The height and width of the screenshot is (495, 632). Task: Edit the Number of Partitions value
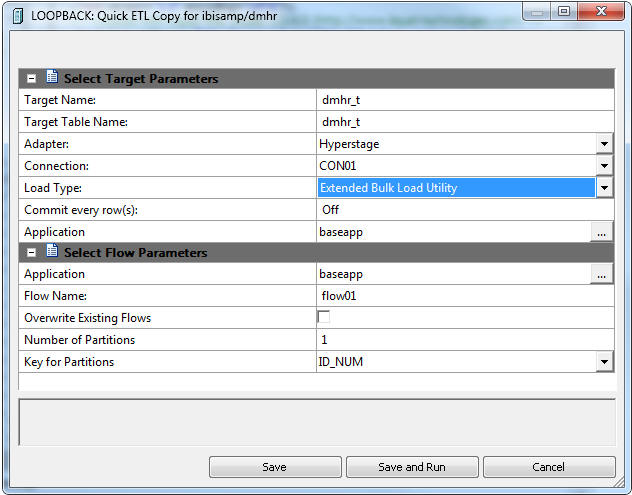(466, 340)
